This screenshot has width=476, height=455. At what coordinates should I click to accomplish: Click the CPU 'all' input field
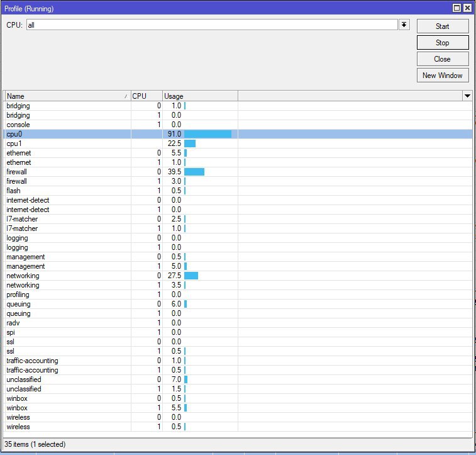click(x=212, y=25)
